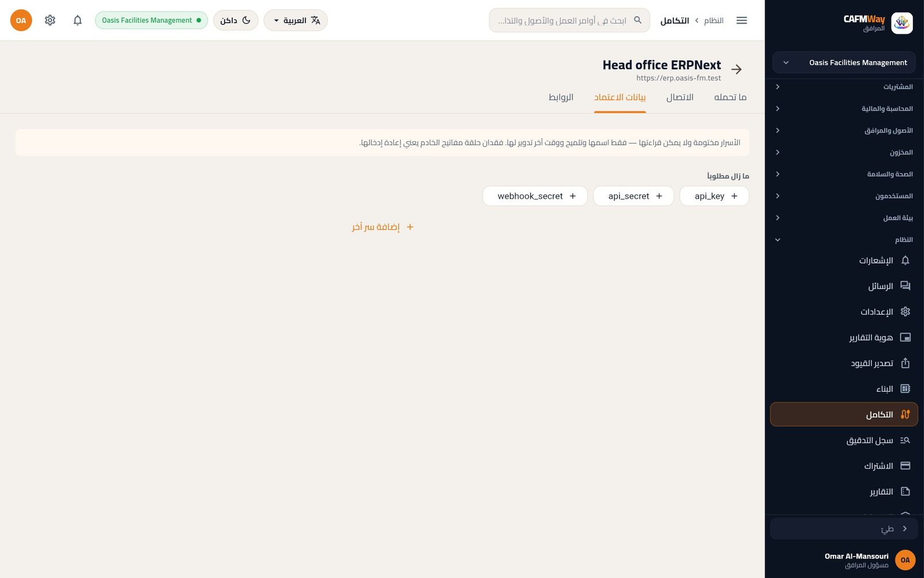Image resolution: width=924 pixels, height=578 pixels.
Task: Expand the بيئة العمل section
Action: click(x=844, y=218)
